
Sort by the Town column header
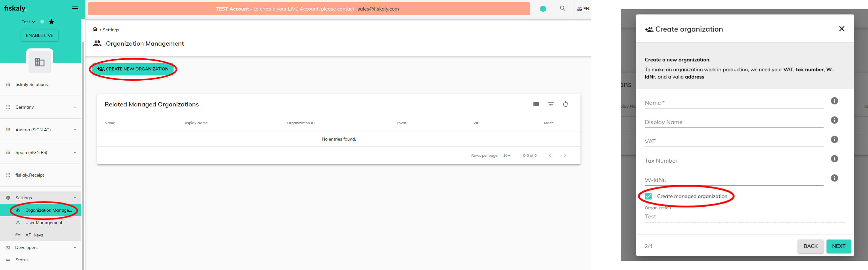pyautogui.click(x=401, y=123)
